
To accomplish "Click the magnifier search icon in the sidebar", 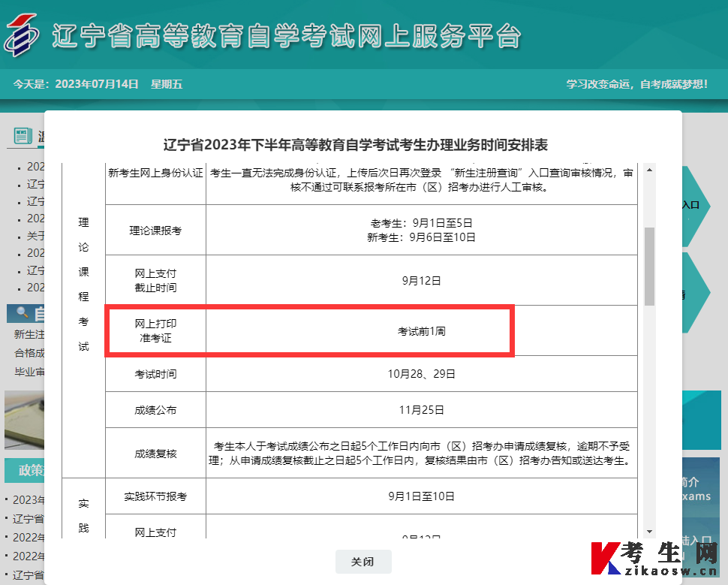I will [x=22, y=312].
